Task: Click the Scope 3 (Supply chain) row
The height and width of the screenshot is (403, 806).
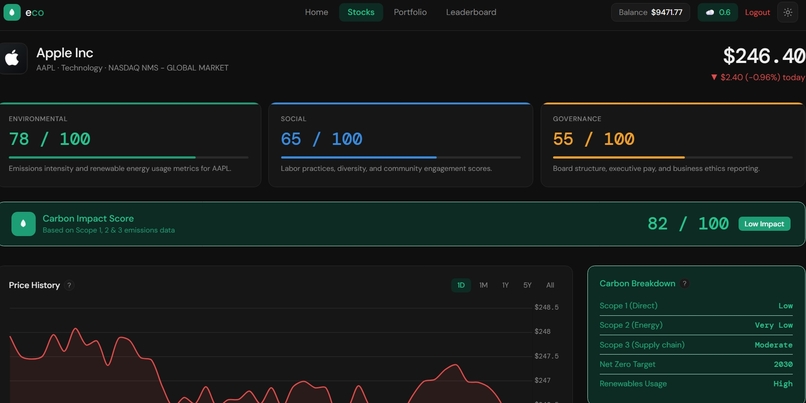Action: click(x=696, y=345)
